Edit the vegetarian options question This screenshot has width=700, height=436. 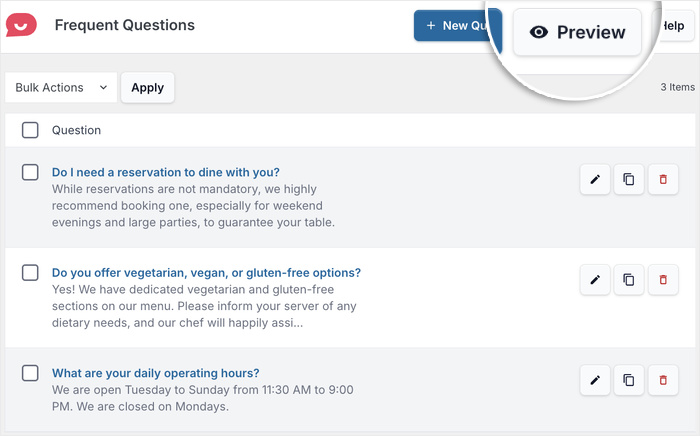(595, 280)
